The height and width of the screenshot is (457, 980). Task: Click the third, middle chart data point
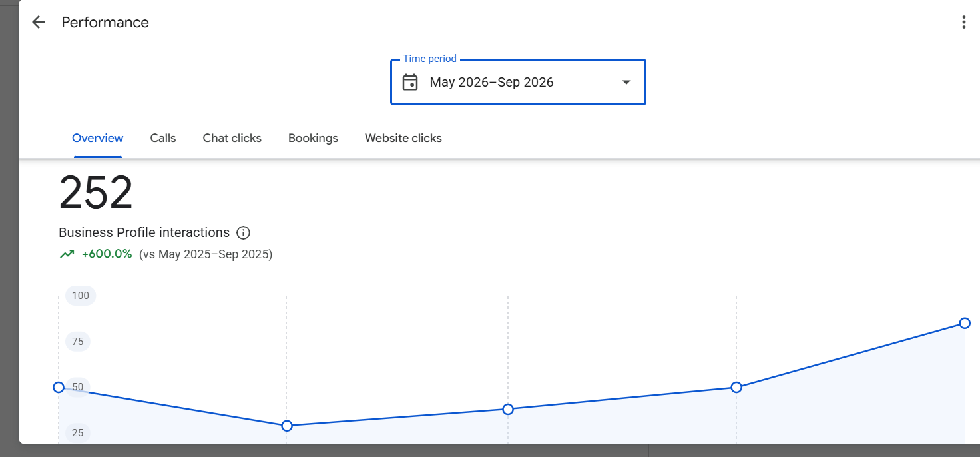coord(508,409)
